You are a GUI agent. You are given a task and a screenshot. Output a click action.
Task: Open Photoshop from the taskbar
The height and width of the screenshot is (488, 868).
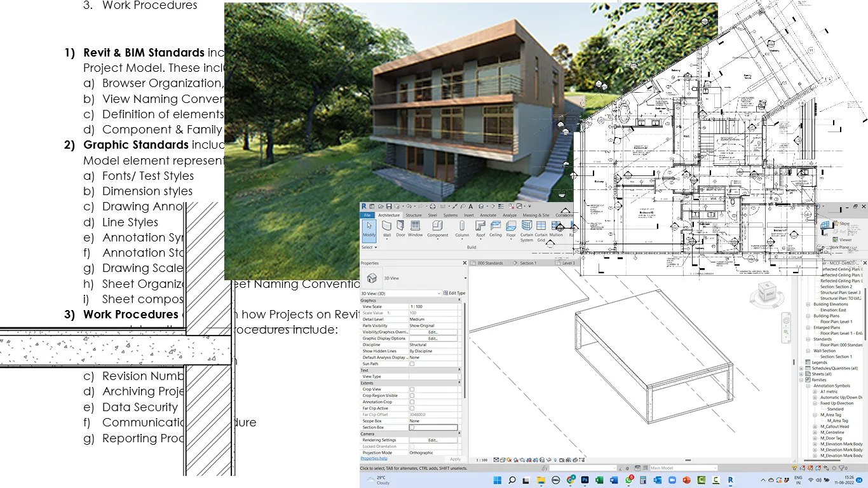(x=585, y=480)
